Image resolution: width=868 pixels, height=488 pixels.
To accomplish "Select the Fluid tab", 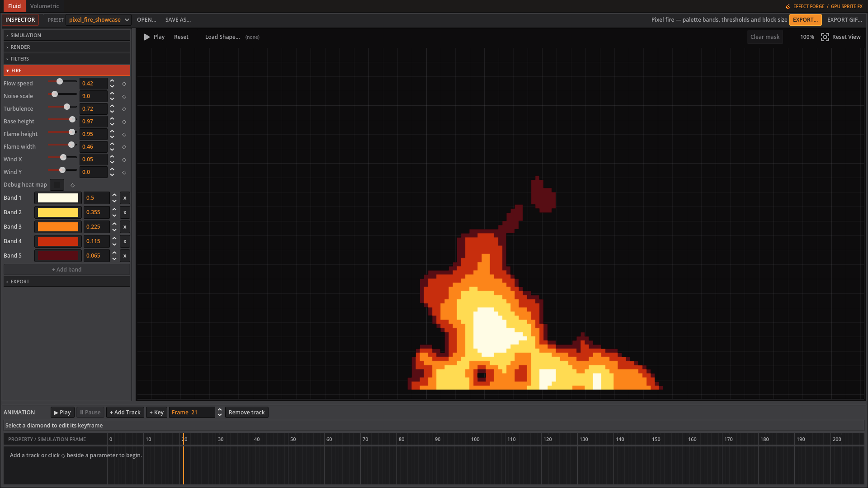I will tap(14, 6).
